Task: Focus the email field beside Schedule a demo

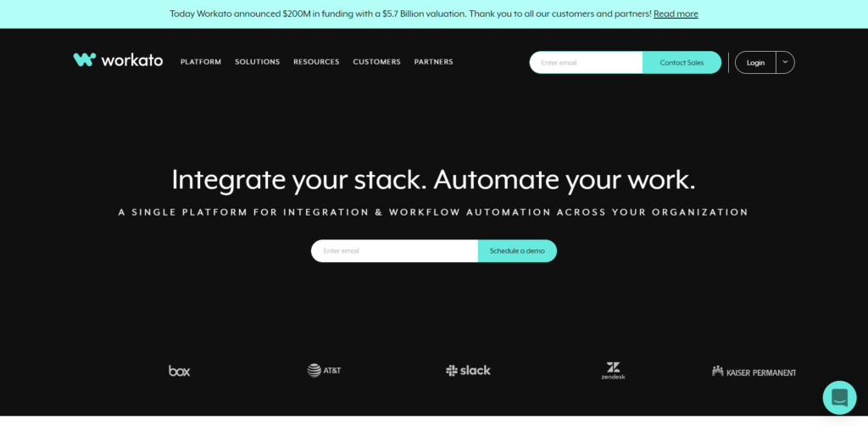Action: pyautogui.click(x=395, y=251)
